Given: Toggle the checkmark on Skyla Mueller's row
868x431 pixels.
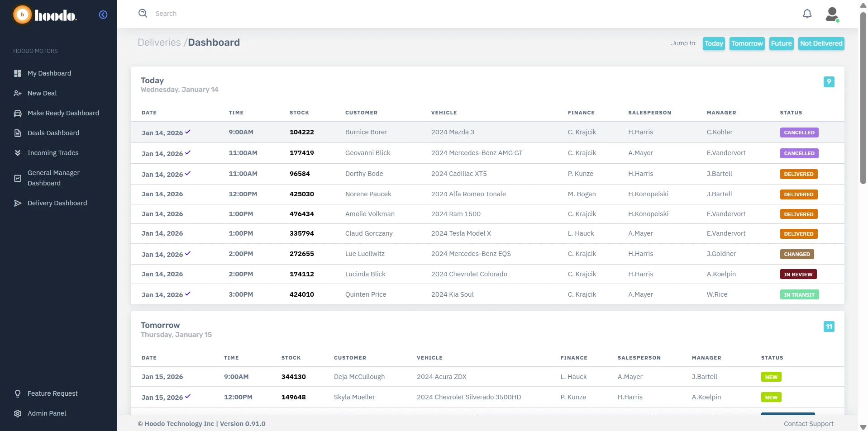Looking at the screenshot, I should [x=187, y=396].
